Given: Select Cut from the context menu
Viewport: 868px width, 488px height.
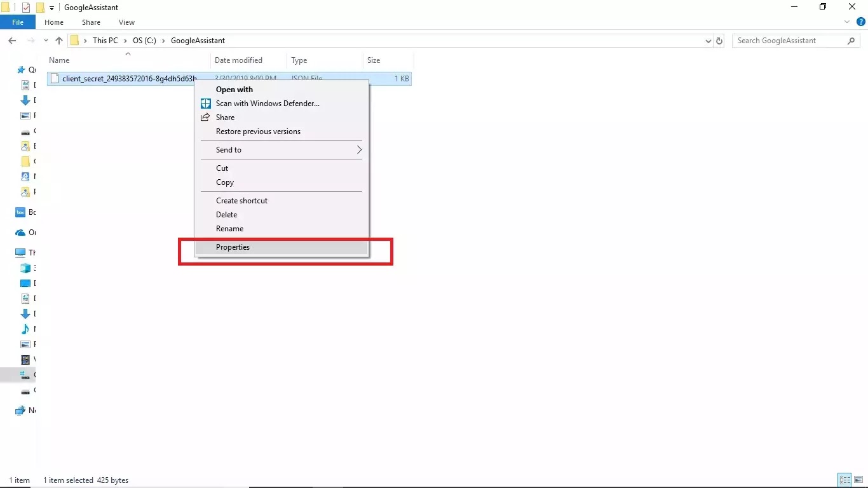Looking at the screenshot, I should [281, 168].
